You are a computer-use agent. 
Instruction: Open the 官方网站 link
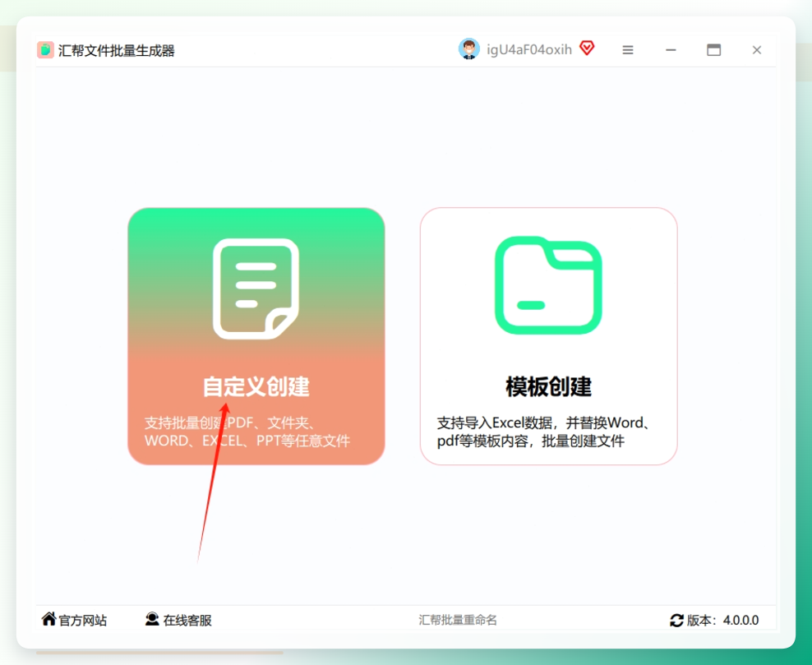pyautogui.click(x=82, y=621)
